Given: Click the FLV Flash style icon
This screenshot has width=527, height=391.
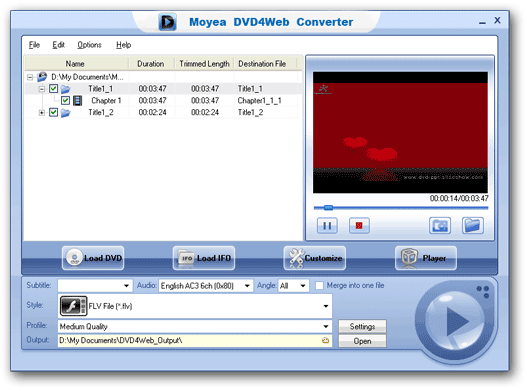Looking at the screenshot, I should [x=73, y=306].
